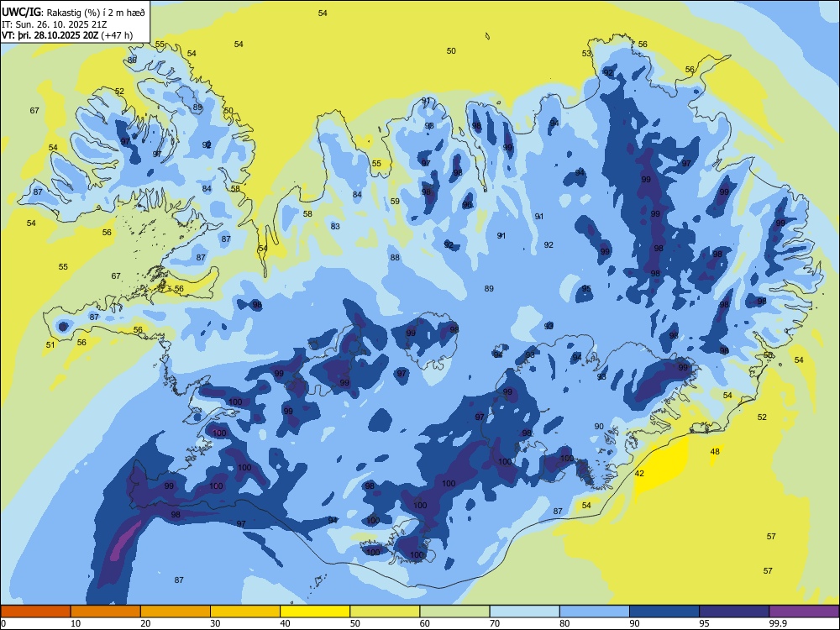Pick the 70–80 light blue legend swatch
The width and height of the screenshot is (840, 630).
click(x=524, y=612)
